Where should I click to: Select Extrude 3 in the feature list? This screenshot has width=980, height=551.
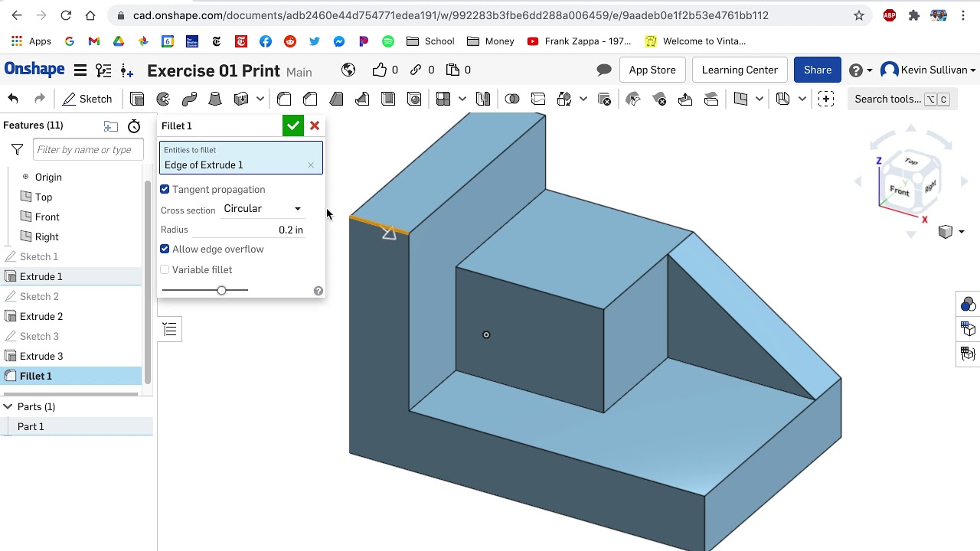point(41,356)
